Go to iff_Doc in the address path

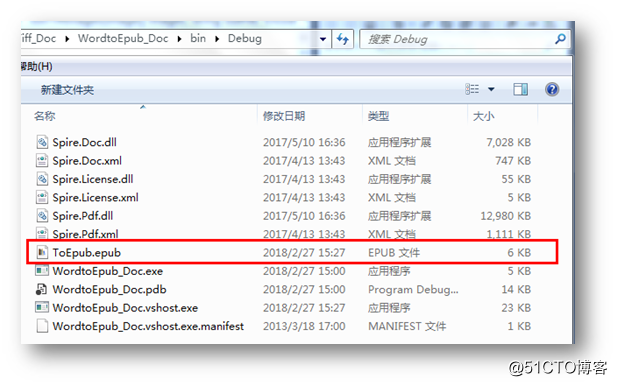pyautogui.click(x=39, y=39)
